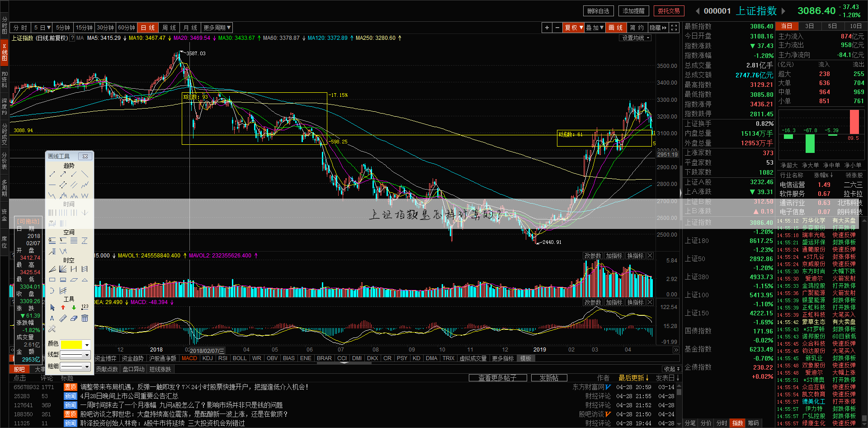Open F10资料 in left sidebar

coord(5,79)
